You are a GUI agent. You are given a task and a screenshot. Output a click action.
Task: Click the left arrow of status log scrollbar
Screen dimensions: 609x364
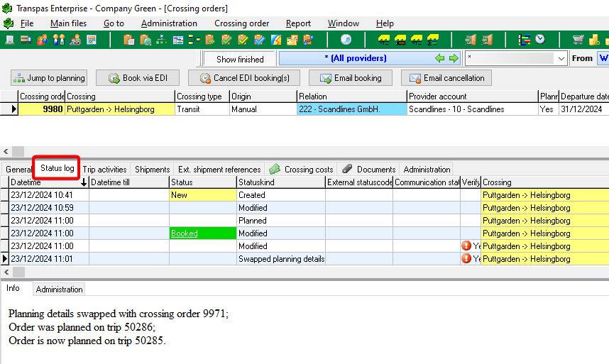pyautogui.click(x=6, y=272)
